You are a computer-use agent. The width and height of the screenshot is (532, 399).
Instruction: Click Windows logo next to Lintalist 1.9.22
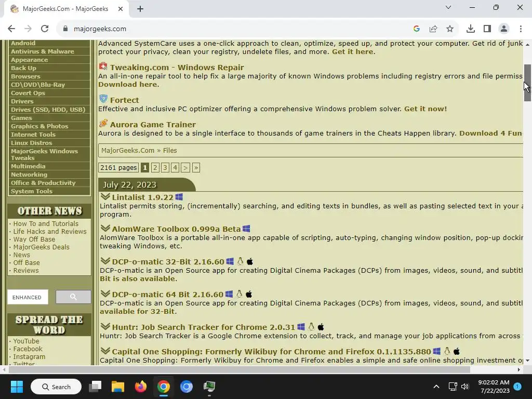point(179,197)
